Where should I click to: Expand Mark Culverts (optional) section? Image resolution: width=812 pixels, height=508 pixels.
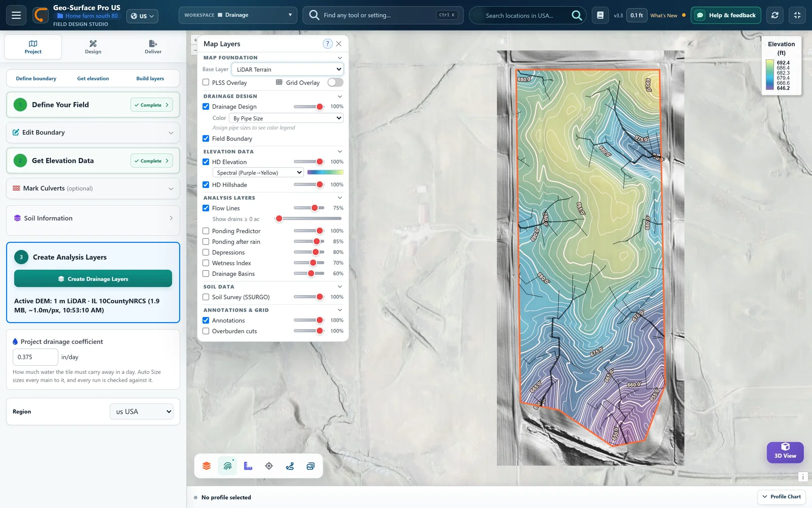(x=93, y=188)
